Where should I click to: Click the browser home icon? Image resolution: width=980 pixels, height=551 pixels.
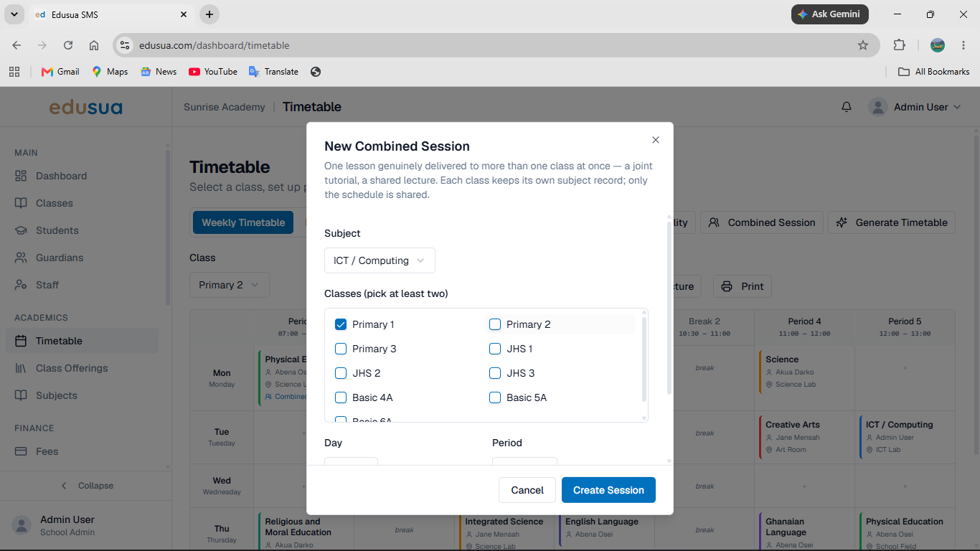94,45
